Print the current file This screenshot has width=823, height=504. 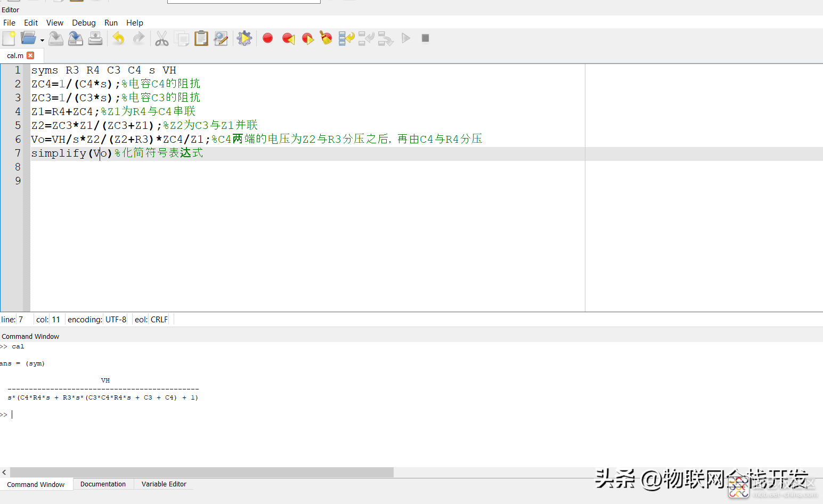pyautogui.click(x=95, y=38)
